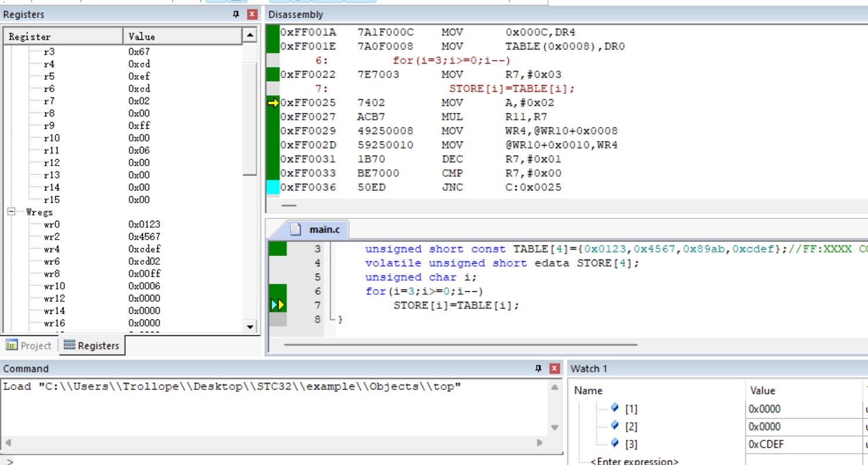Click the yellow program counter arrow in Disassembly
Image resolution: width=868 pixels, height=465 pixels.
coord(273,103)
